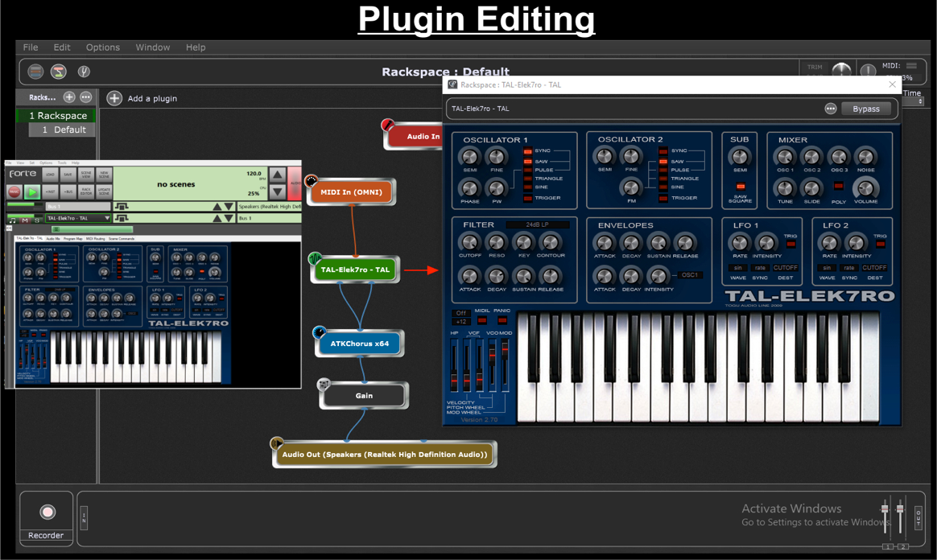Image resolution: width=937 pixels, height=560 pixels.
Task: Click the second round wiring toolbar icon
Action: (x=59, y=72)
